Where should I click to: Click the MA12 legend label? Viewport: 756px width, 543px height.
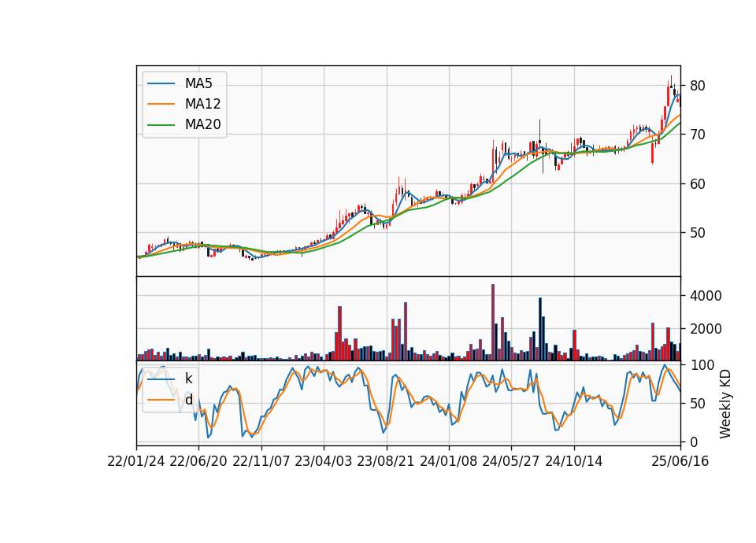[x=202, y=104]
